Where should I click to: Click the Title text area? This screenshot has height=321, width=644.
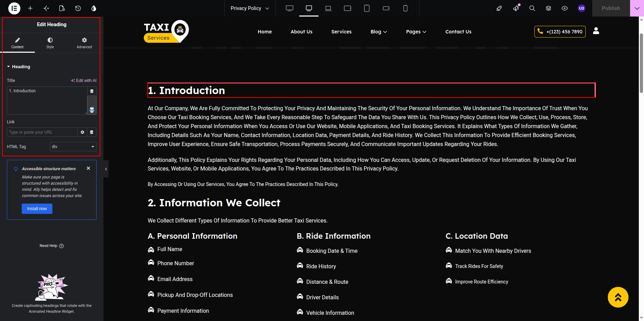coord(47,101)
